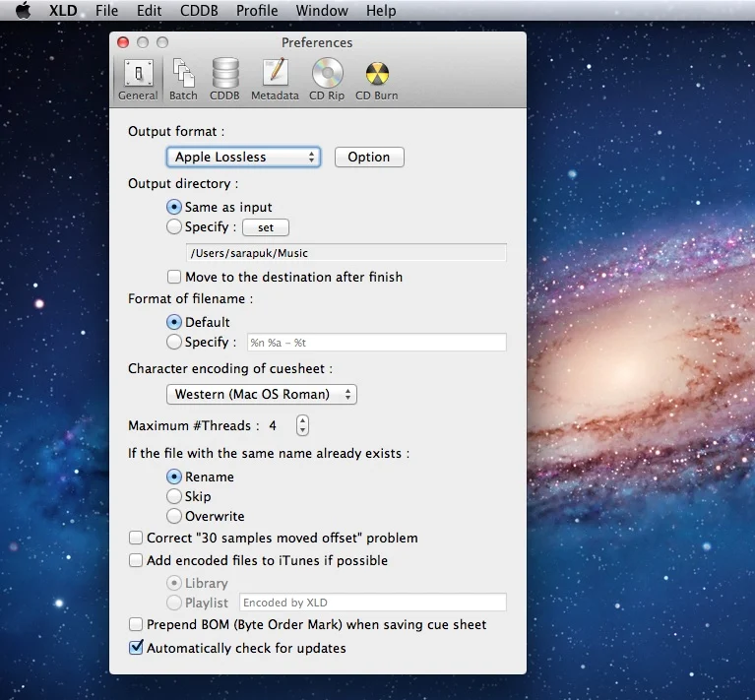Enable Add encoded files to iTunes
The width and height of the screenshot is (755, 700).
tap(136, 560)
